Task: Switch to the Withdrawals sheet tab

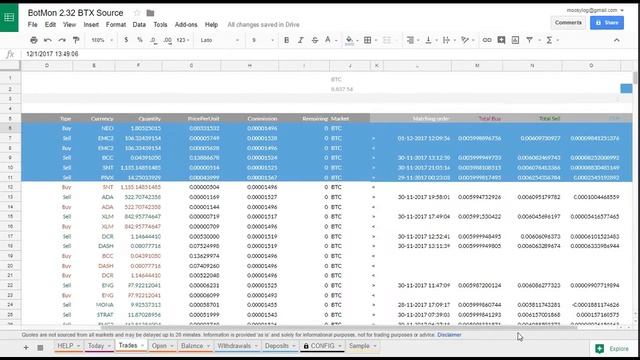Action: pos(234,346)
